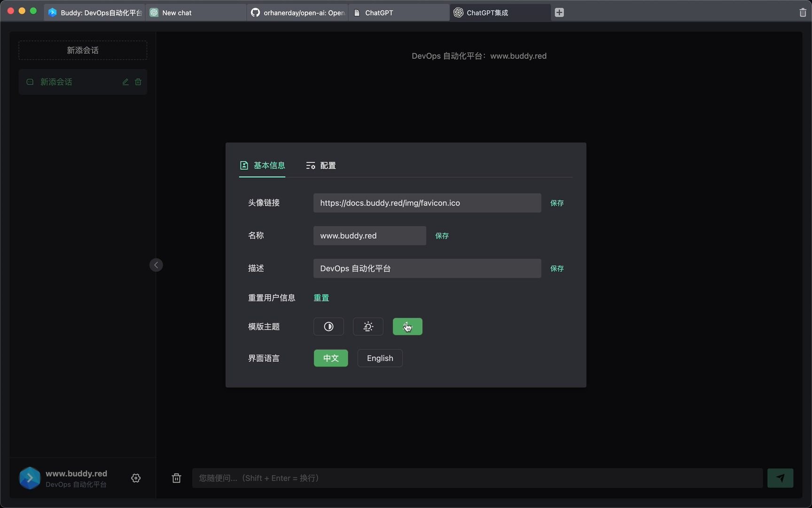The height and width of the screenshot is (508, 812).
Task: Save the 描述 description field
Action: pos(557,268)
